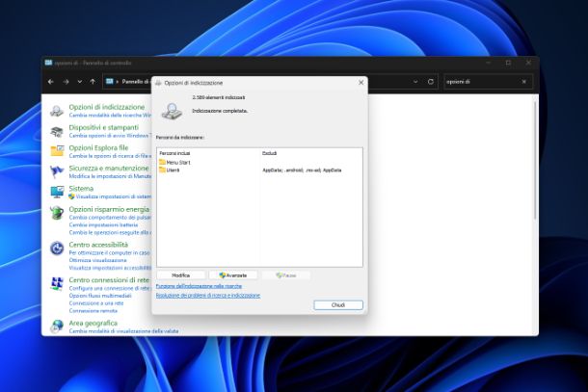Click the Centro connessioni di rete icon
This screenshot has width=588, height=392.
[57, 284]
